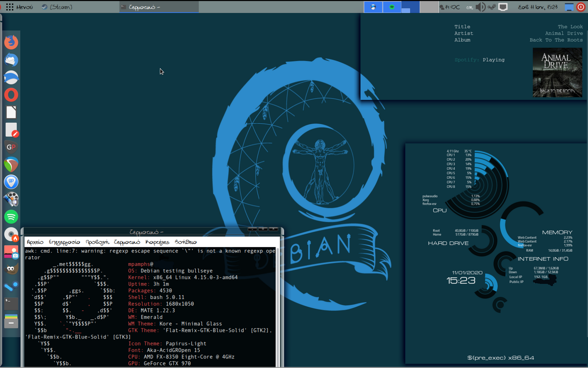Open the Μενού applications menu
This screenshot has height=368, width=588.
click(19, 7)
